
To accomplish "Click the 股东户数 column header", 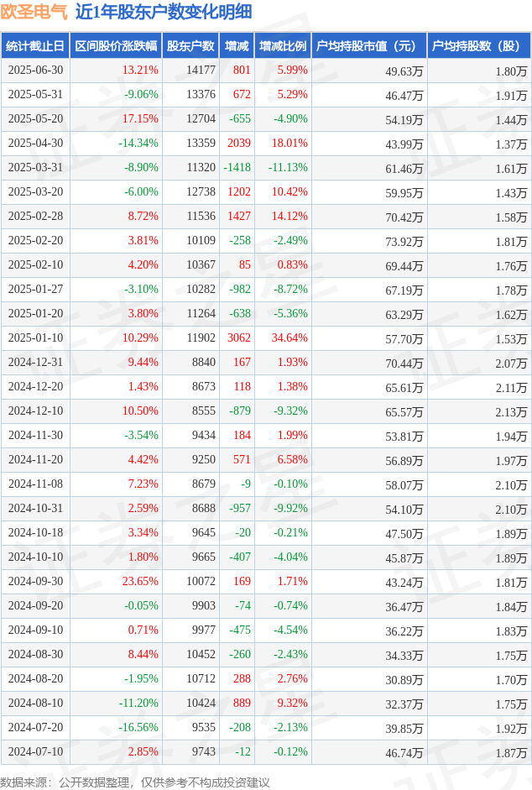I will pyautogui.click(x=190, y=46).
